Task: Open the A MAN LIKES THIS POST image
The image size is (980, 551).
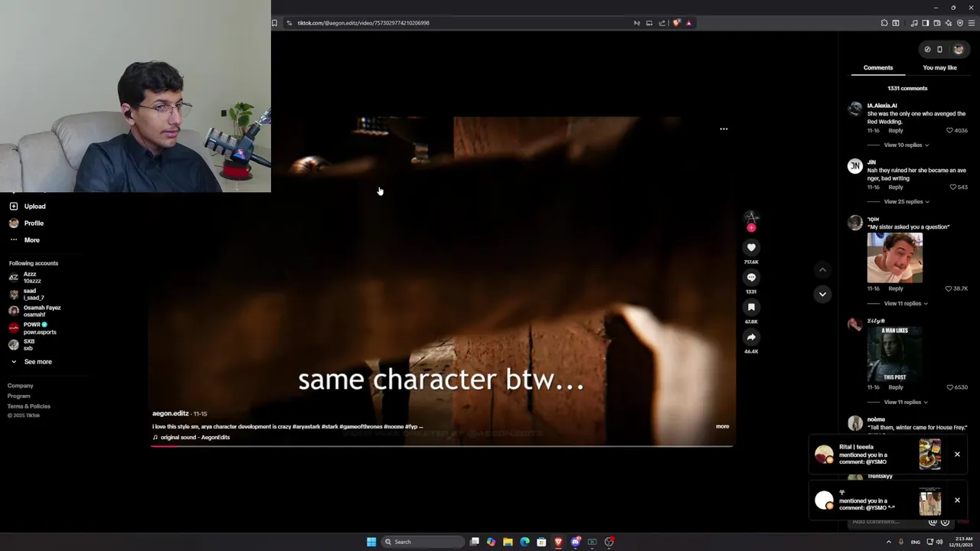Action: click(894, 354)
